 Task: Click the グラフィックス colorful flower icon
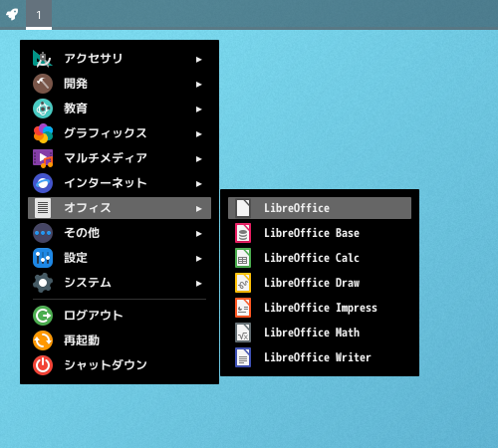click(43, 133)
